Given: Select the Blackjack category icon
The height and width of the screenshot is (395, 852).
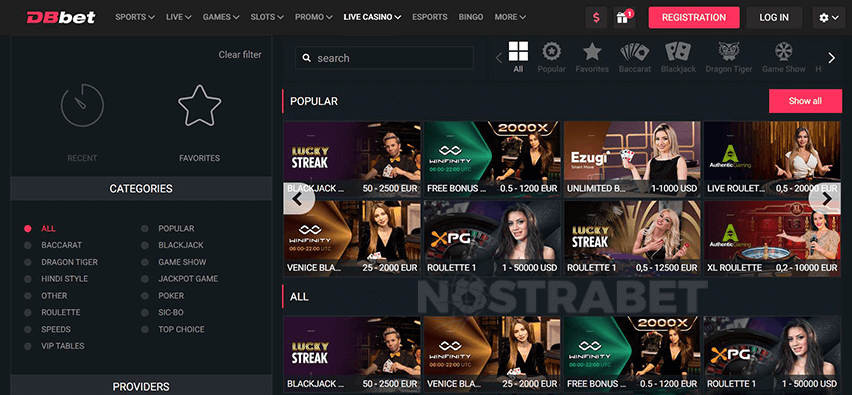Looking at the screenshot, I should click(678, 57).
